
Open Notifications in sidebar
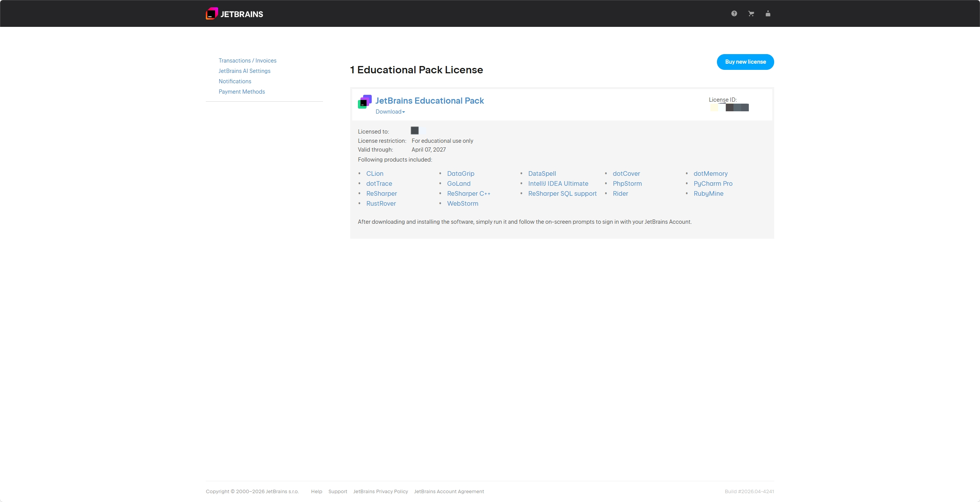coord(235,81)
